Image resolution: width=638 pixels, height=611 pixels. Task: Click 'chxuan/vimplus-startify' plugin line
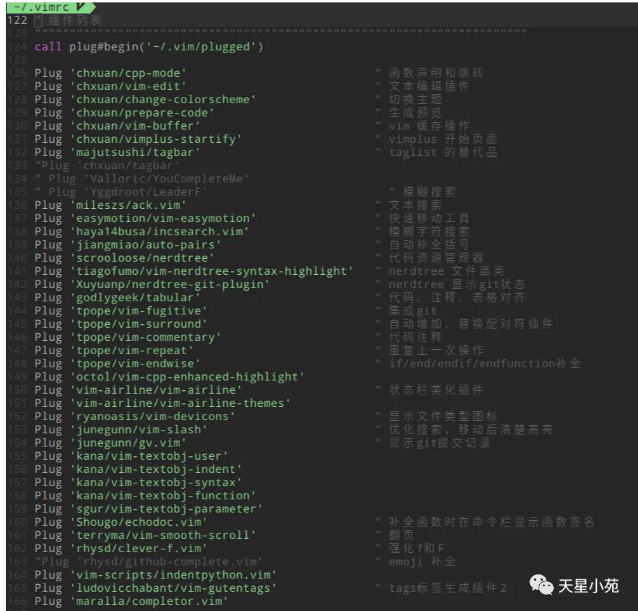[138, 139]
